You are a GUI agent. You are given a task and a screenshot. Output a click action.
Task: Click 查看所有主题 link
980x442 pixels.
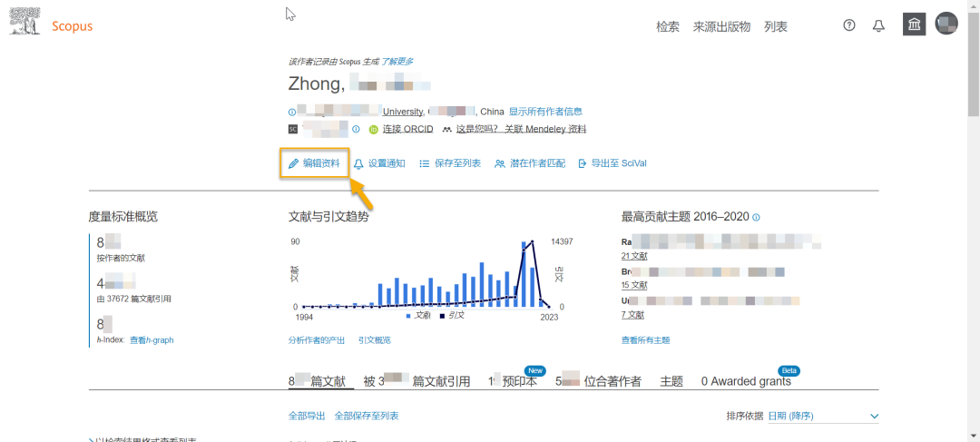[x=646, y=340]
